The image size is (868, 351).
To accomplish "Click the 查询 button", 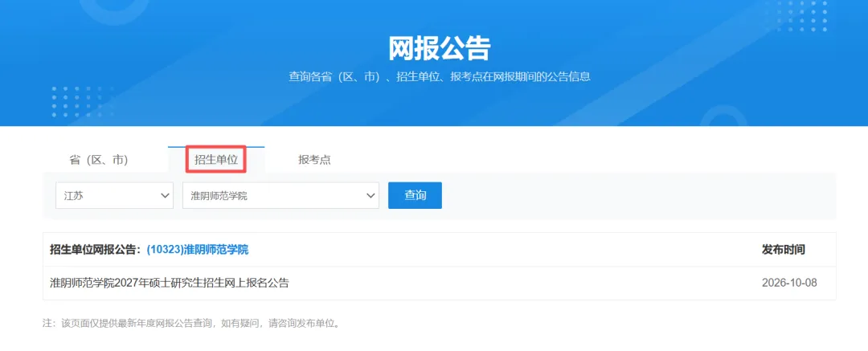I will click(x=416, y=195).
